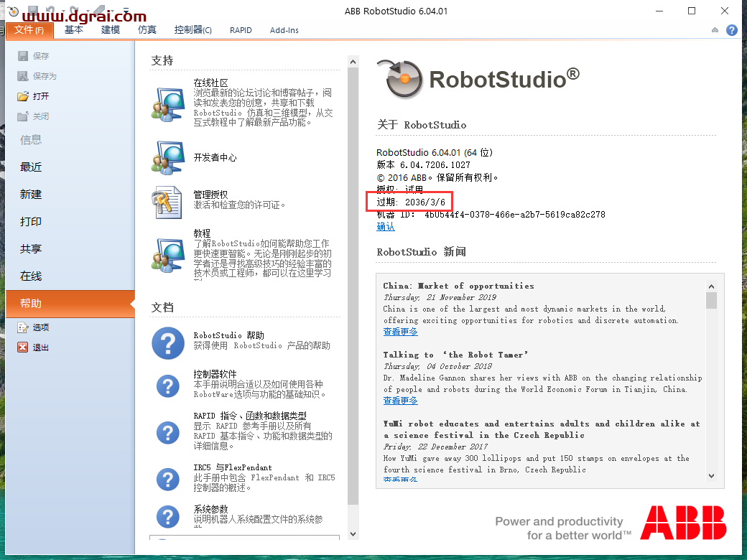Select the highlighted 帮助 menu entry

(x=70, y=303)
